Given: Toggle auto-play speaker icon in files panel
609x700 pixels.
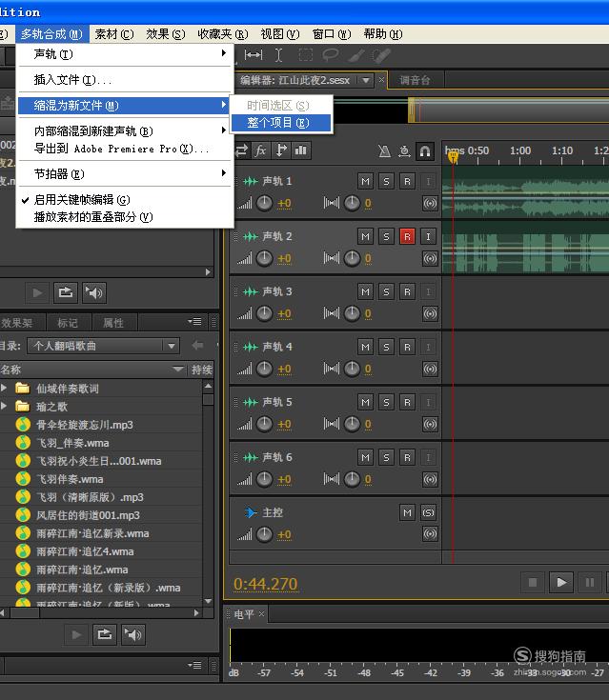Looking at the screenshot, I should tap(94, 293).
